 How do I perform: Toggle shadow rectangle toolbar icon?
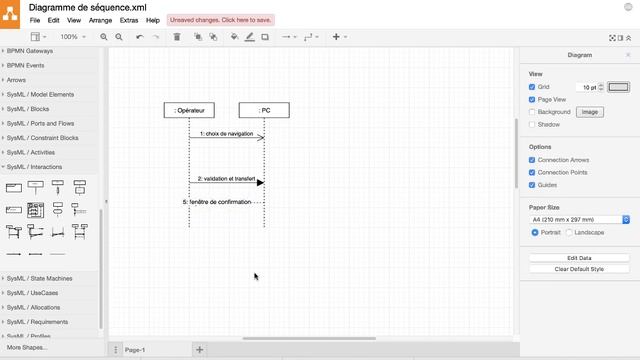pos(265,37)
